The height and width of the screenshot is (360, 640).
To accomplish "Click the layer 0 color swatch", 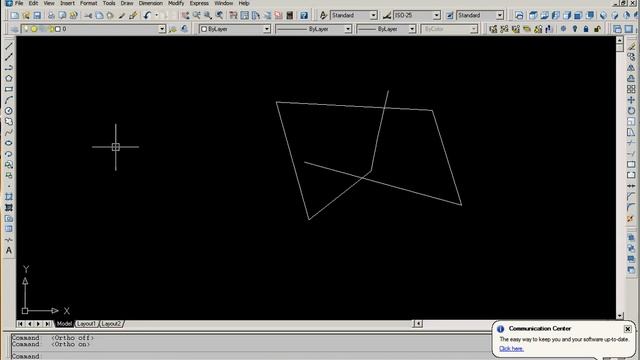I will click(58, 29).
